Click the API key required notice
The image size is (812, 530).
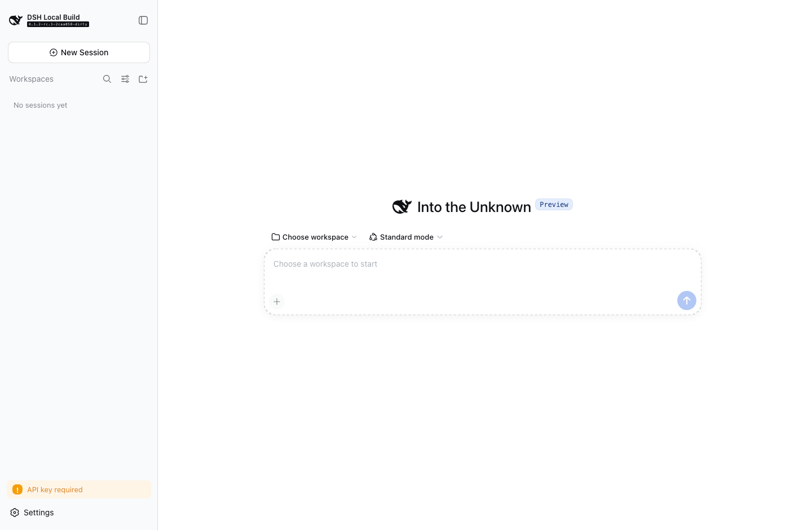[79, 489]
